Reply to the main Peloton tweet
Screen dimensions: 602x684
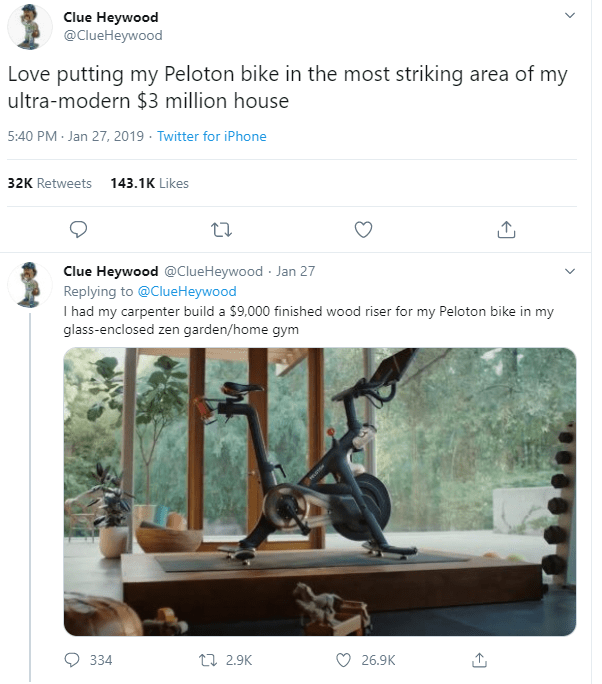(76, 229)
